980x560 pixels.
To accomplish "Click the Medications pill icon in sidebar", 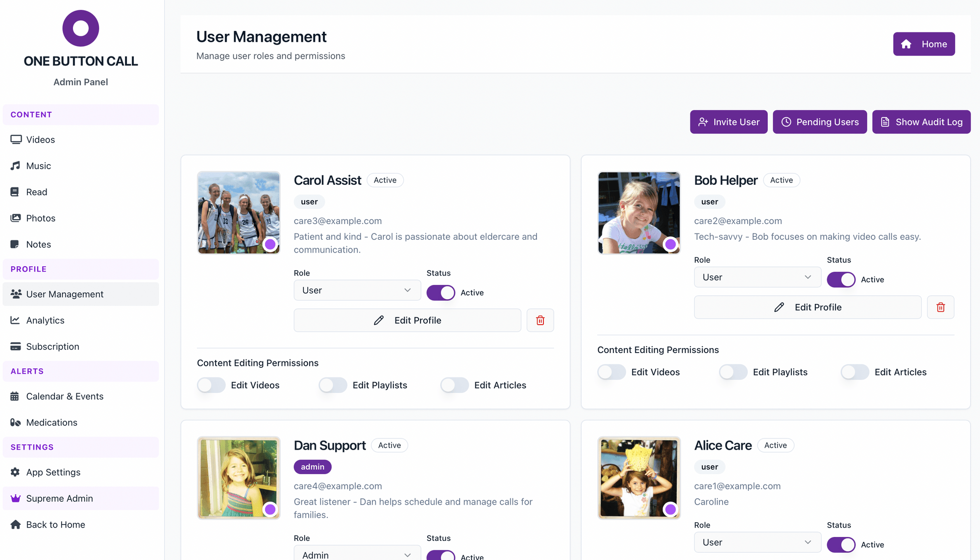I will tap(16, 423).
